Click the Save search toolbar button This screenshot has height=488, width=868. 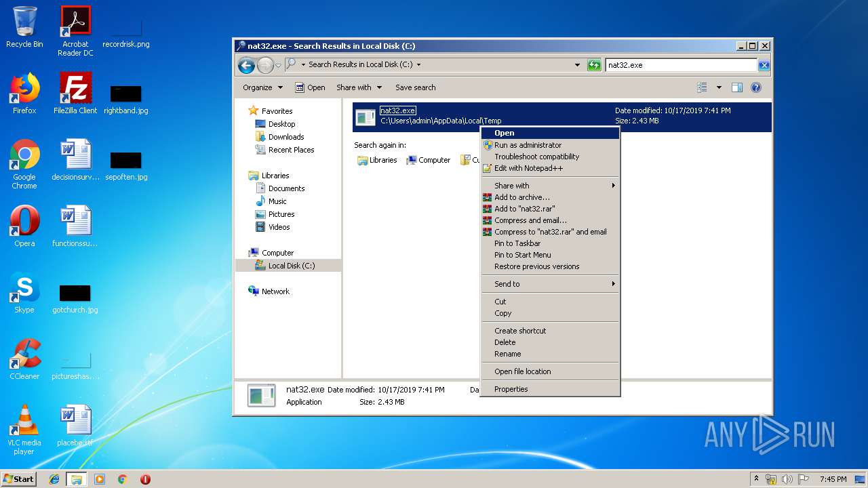point(416,87)
